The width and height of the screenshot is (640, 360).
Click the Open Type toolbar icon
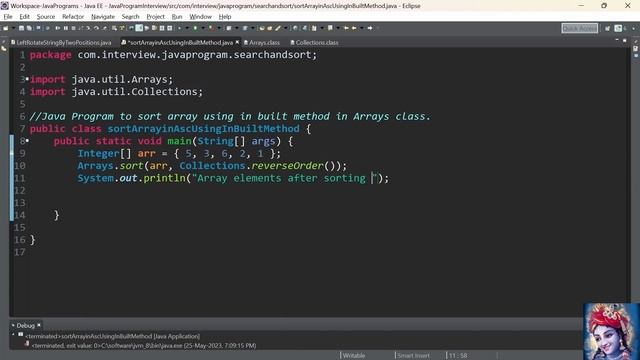262,28
